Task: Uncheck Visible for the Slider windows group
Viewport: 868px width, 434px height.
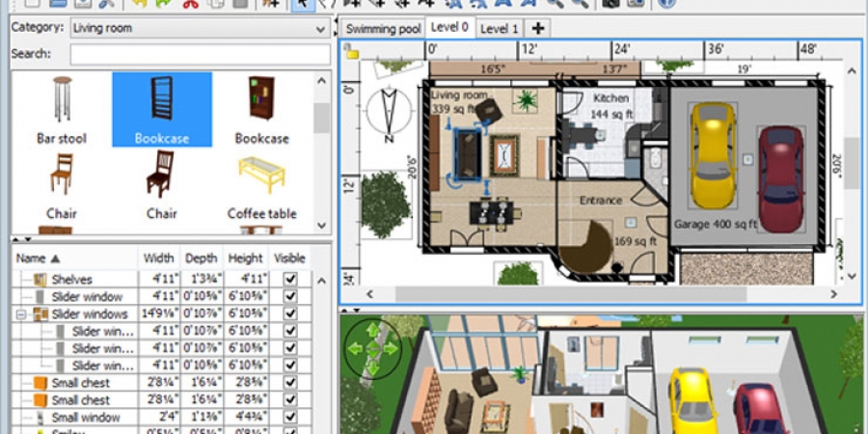Action: 290,314
